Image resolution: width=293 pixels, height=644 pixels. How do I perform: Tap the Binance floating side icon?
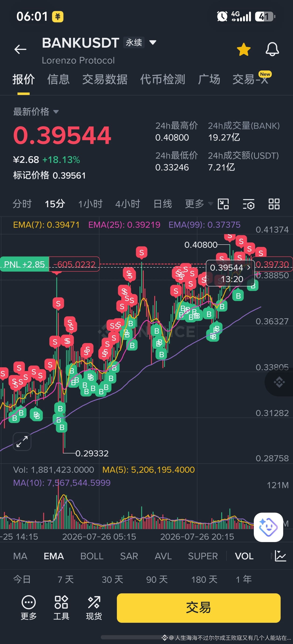[279, 382]
